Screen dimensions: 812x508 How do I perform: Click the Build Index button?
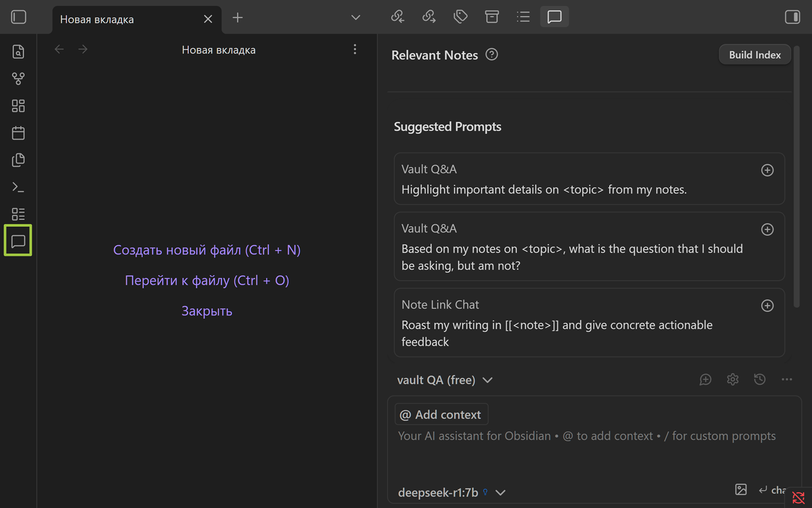coord(754,55)
